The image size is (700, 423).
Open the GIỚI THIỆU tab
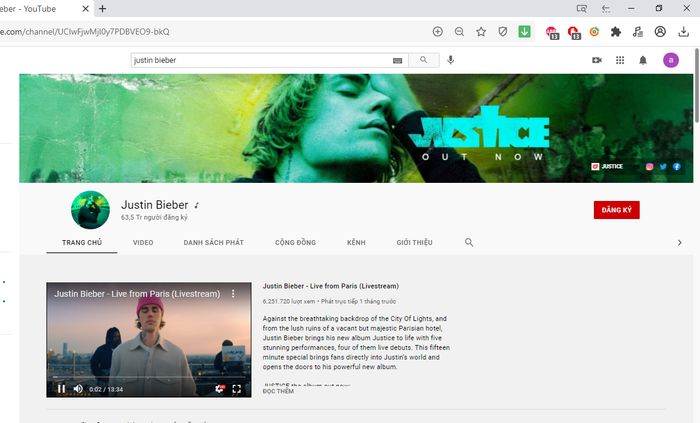(414, 242)
